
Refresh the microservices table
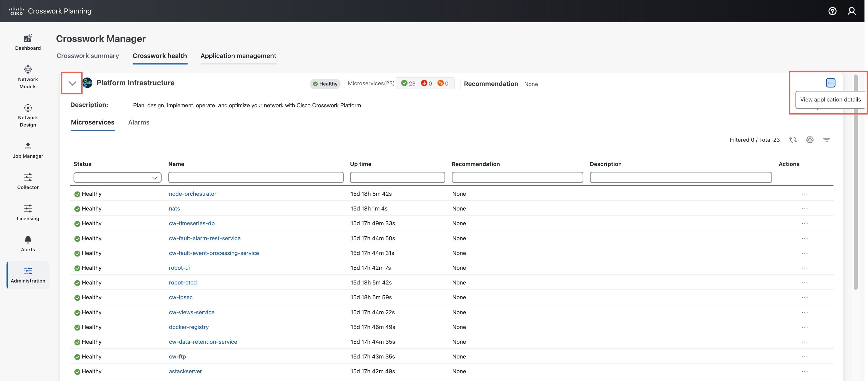click(x=793, y=140)
